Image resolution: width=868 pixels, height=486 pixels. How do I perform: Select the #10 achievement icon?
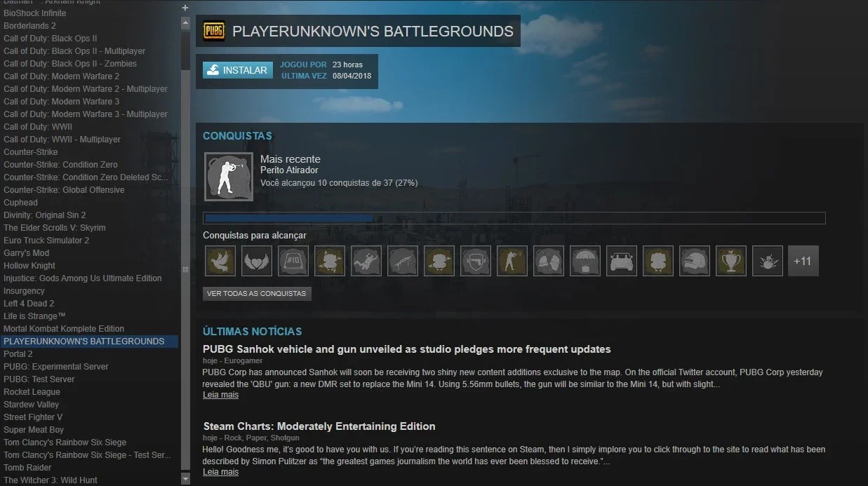point(293,261)
